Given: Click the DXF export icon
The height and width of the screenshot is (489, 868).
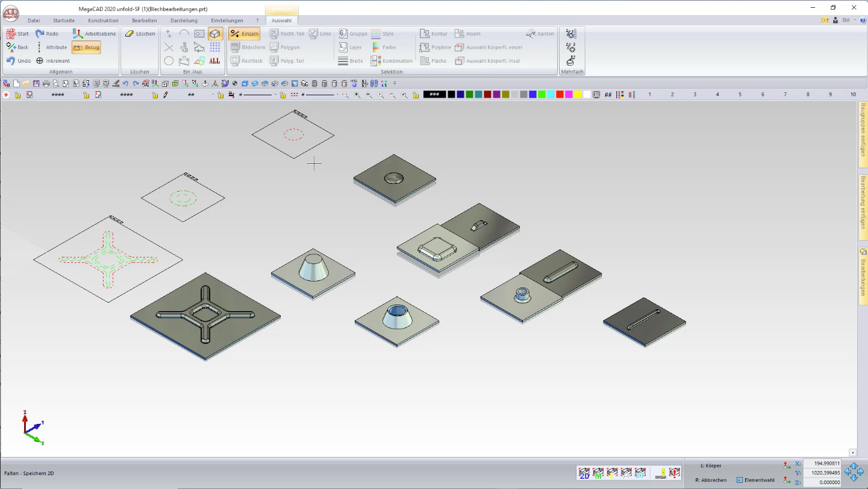Looking at the screenshot, I should click(640, 473).
